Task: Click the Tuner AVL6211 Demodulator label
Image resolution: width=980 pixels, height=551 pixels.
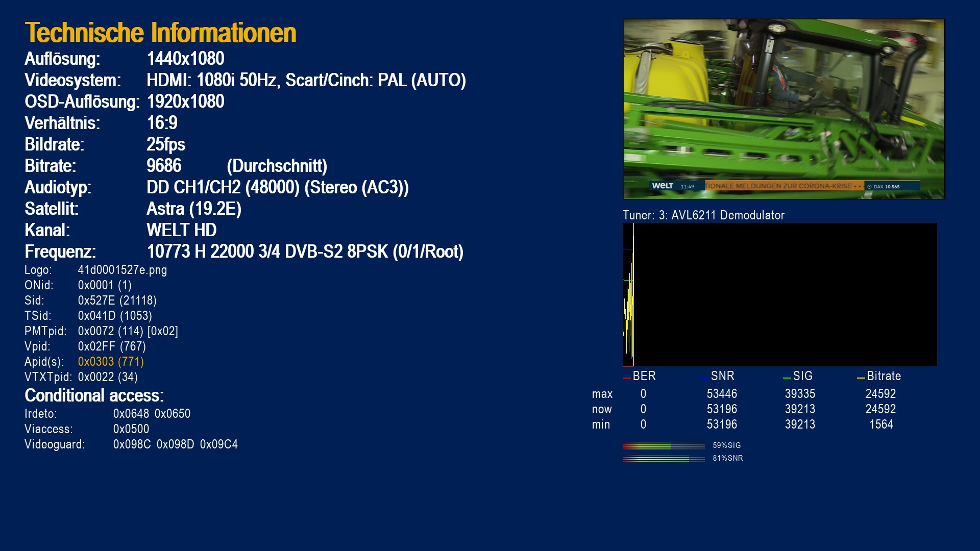Action: (703, 215)
